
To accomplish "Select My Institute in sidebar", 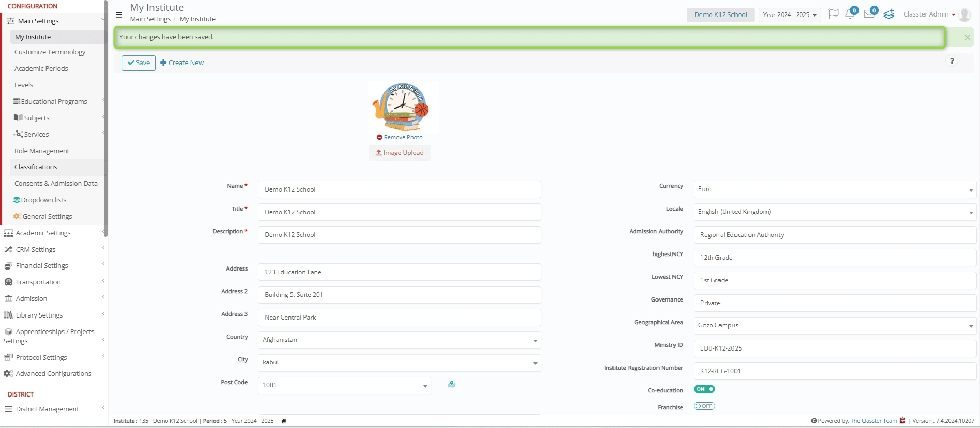I will [x=57, y=37].
